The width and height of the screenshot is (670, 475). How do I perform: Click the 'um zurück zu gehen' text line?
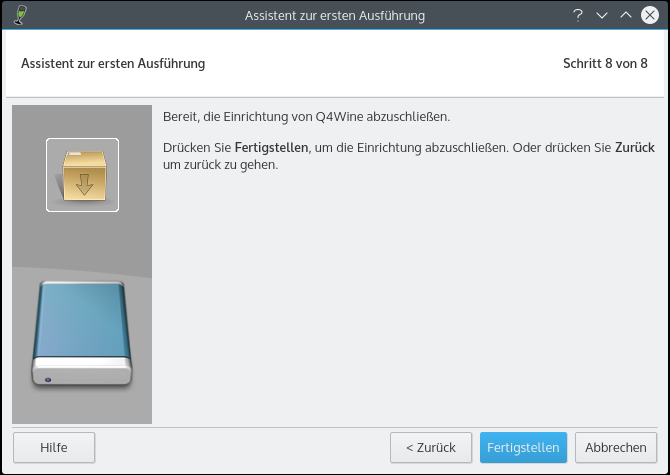pos(219,164)
